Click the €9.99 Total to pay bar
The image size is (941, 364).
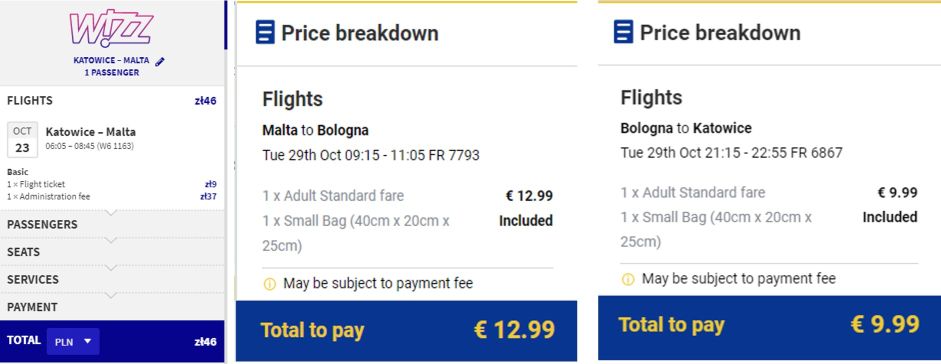click(769, 327)
